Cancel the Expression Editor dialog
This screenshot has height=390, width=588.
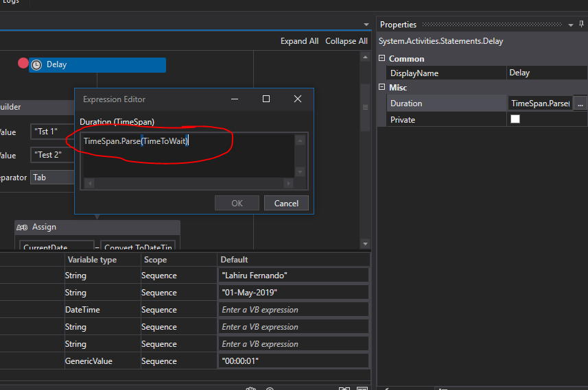coord(286,203)
